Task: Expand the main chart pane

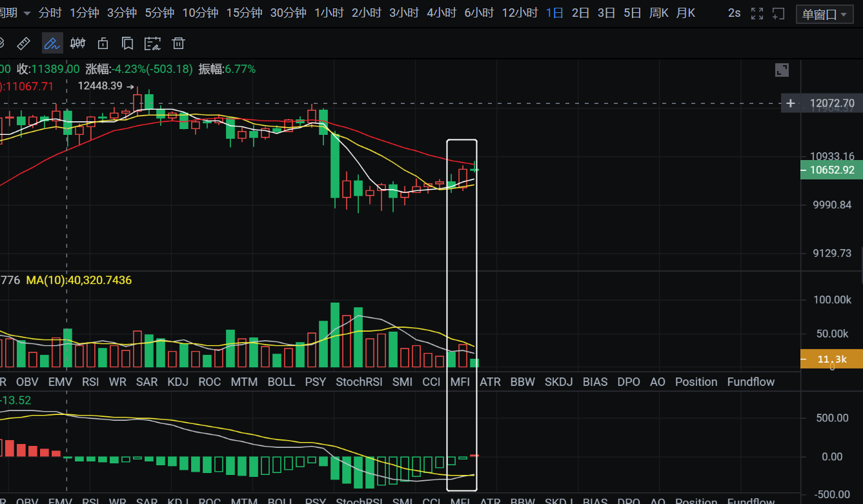Action: coord(781,70)
